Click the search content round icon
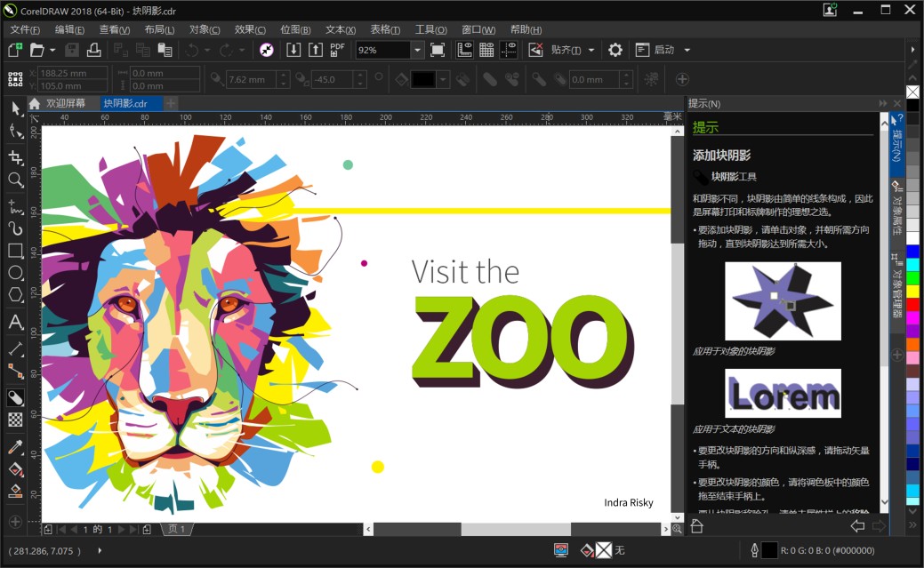 point(267,50)
